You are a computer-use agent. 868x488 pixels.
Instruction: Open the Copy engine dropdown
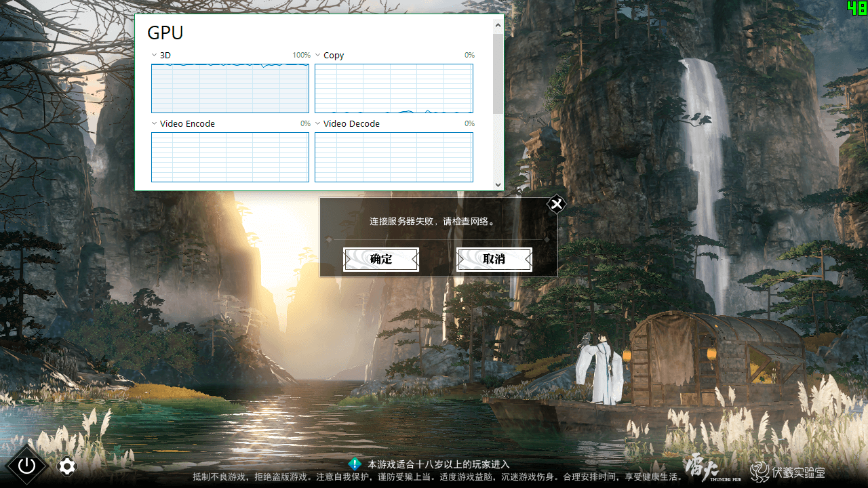[x=318, y=55]
